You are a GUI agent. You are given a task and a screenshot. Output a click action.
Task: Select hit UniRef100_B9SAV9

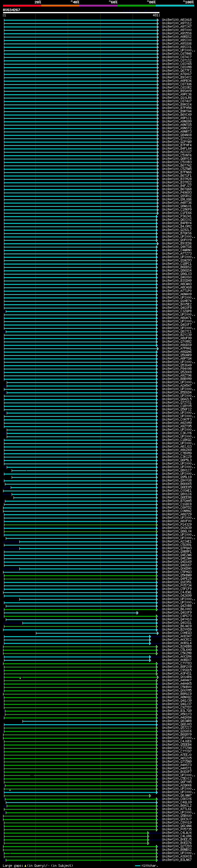click(177, 91)
